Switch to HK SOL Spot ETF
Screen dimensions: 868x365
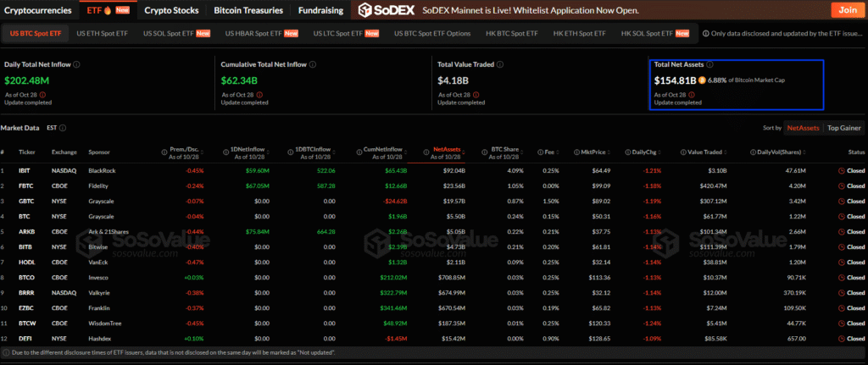[x=655, y=34]
